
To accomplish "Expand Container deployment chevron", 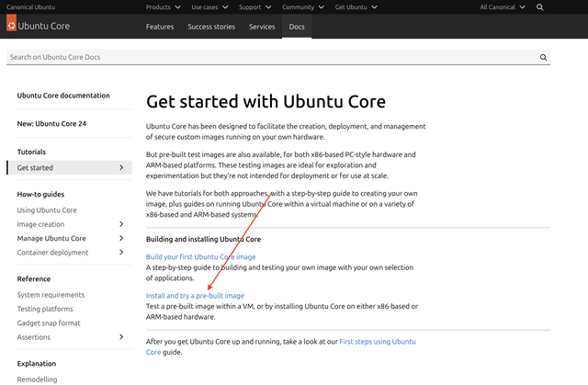I will pyautogui.click(x=121, y=253).
